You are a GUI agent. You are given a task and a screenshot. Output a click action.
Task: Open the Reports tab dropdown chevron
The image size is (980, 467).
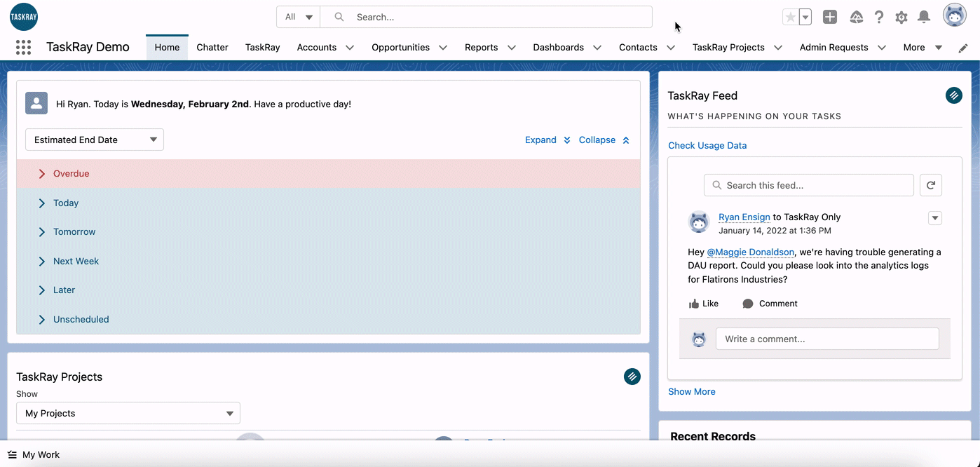coord(512,48)
